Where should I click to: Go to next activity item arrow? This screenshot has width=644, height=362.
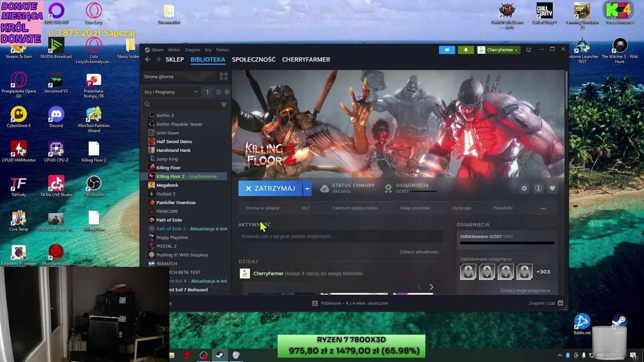(431, 287)
